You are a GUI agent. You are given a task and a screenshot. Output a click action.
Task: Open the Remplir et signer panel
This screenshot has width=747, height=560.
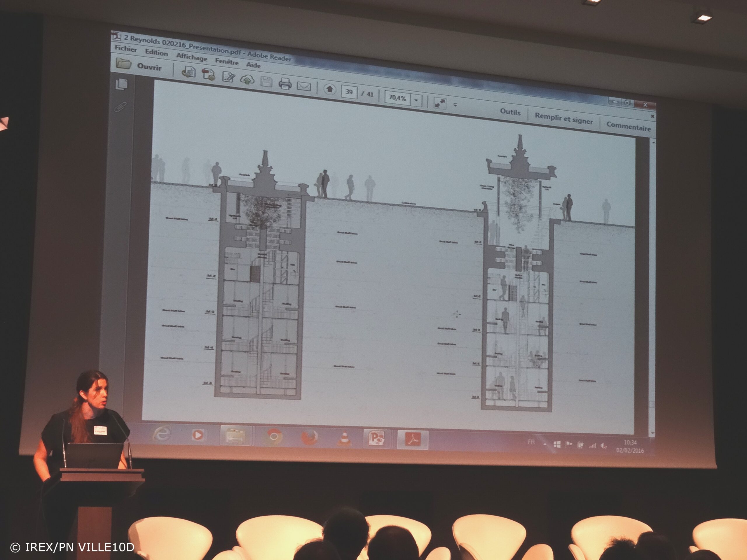pos(564,118)
